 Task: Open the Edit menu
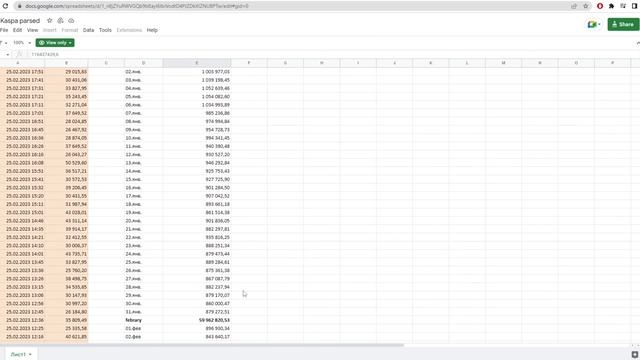click(18, 30)
